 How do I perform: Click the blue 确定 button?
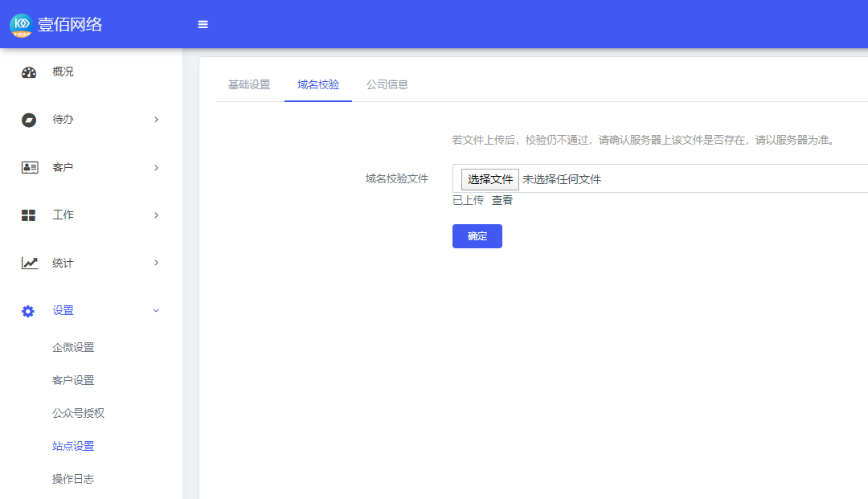pos(477,236)
